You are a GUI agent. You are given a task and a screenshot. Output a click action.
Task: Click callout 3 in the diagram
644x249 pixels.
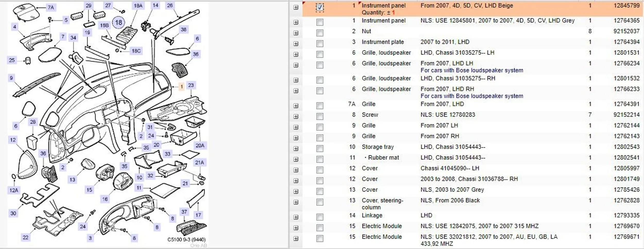[x=90, y=238]
